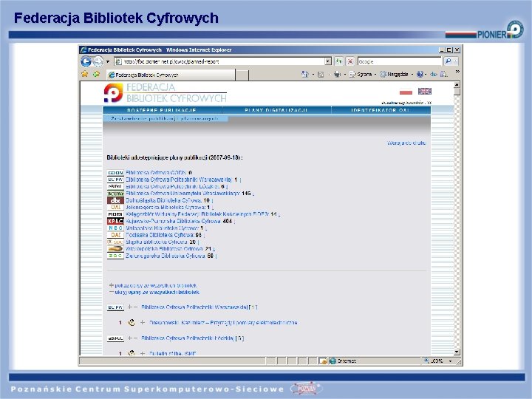Viewport: 532px width, 399px height.
Task: Click the search magnifier button
Action: point(448,61)
